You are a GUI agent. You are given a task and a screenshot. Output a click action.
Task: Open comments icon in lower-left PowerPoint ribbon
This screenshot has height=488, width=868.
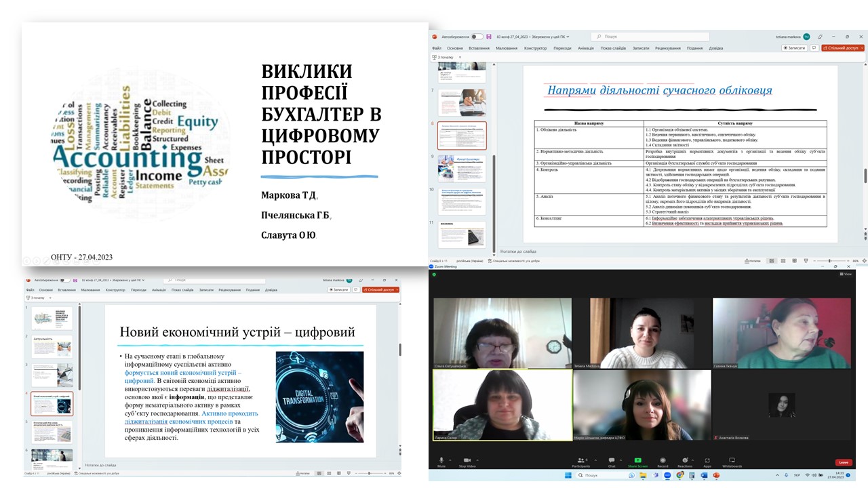356,289
